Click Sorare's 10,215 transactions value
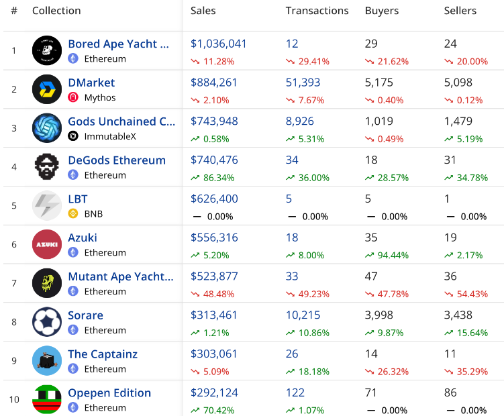The height and width of the screenshot is (420, 504). click(303, 315)
